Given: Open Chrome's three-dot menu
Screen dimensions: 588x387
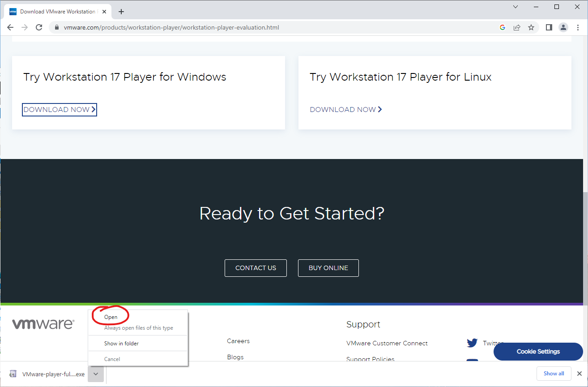Looking at the screenshot, I should 578,27.
